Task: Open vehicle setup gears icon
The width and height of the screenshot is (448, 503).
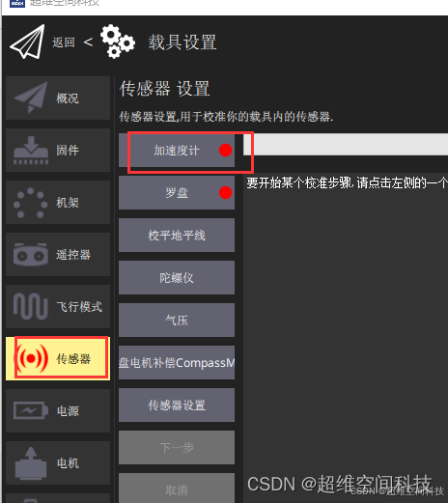Action: click(x=118, y=42)
